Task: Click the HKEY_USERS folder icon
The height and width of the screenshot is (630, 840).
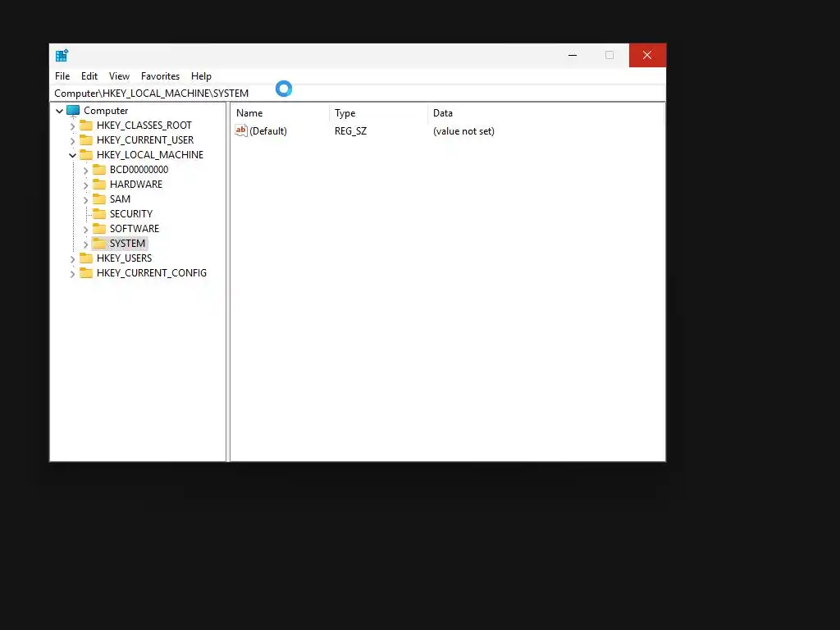Action: (85, 258)
